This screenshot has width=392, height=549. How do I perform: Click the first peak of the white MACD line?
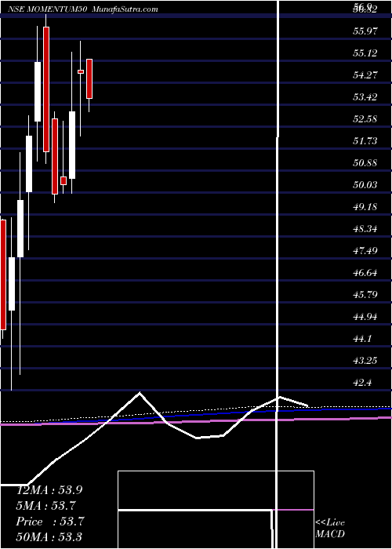click(x=140, y=393)
